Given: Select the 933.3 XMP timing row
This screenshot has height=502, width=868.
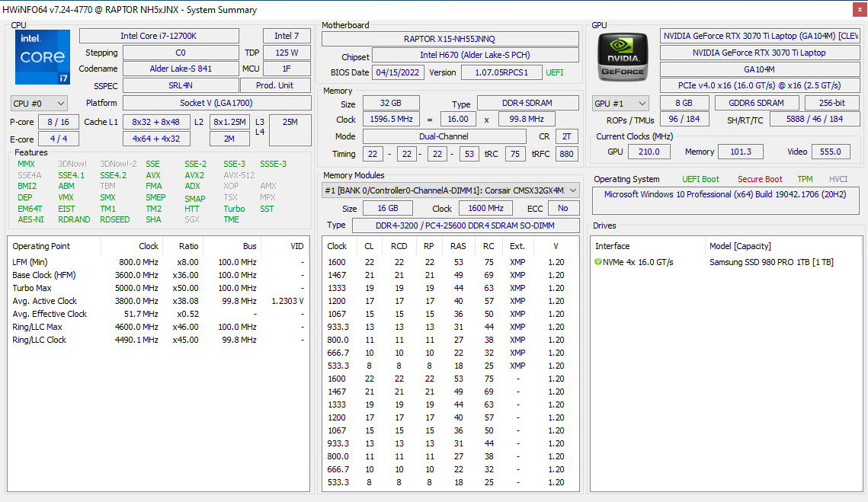Looking at the screenshot, I should pos(450,327).
